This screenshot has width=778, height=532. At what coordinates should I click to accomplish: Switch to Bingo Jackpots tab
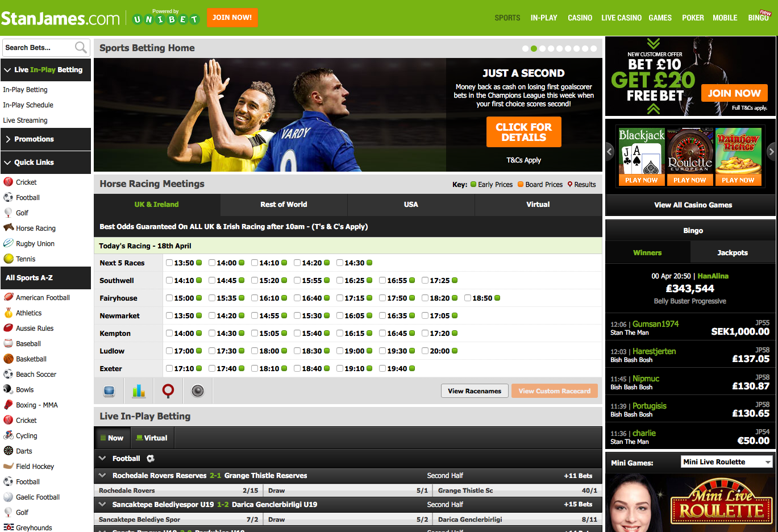click(733, 253)
